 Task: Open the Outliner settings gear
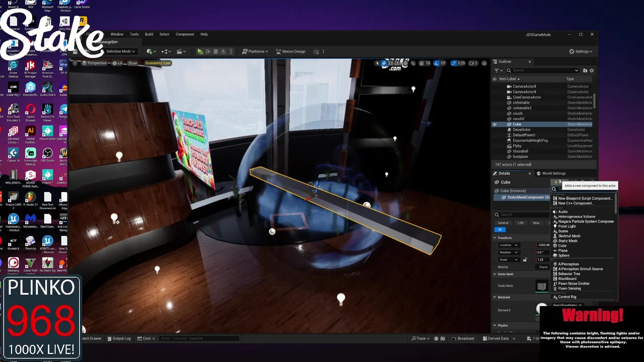click(x=592, y=70)
